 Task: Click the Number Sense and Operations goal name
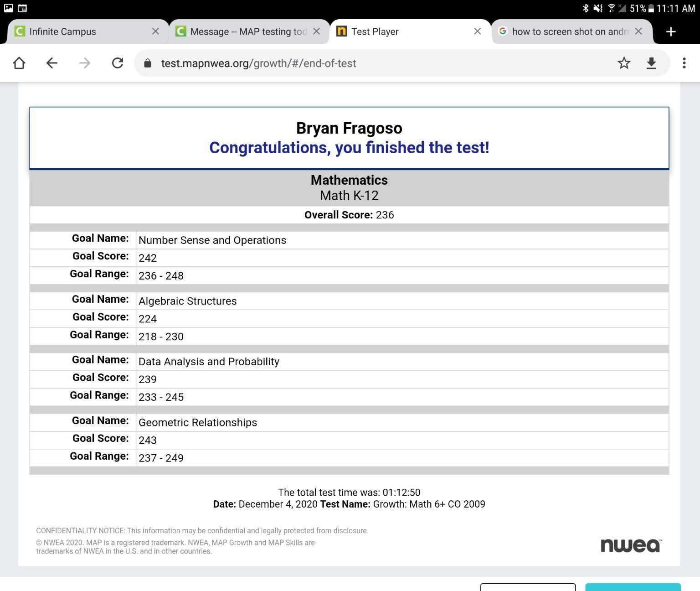pyautogui.click(x=212, y=240)
